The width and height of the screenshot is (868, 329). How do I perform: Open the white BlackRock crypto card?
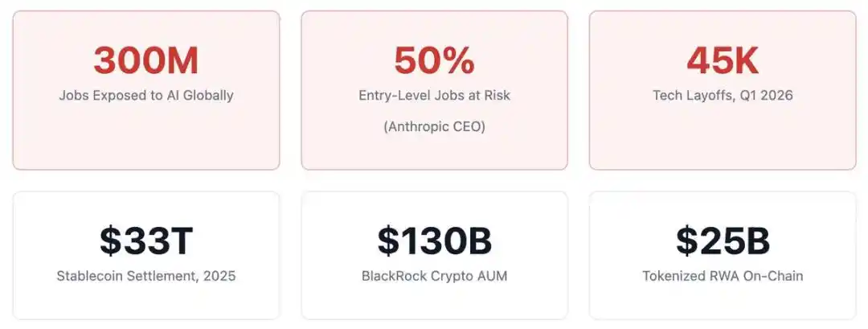coord(434,302)
